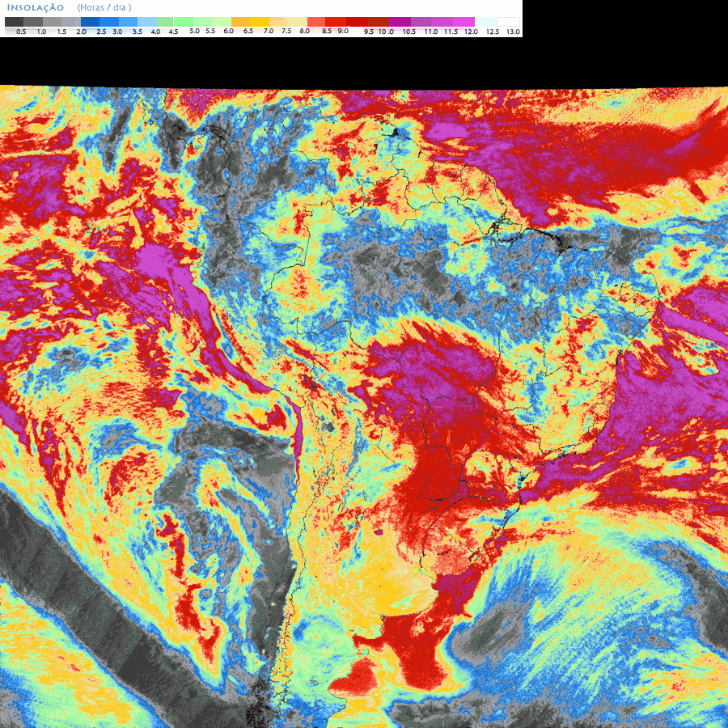Click the darkest gray 0.5 legend swatch
The image size is (728, 728).
click(x=15, y=22)
